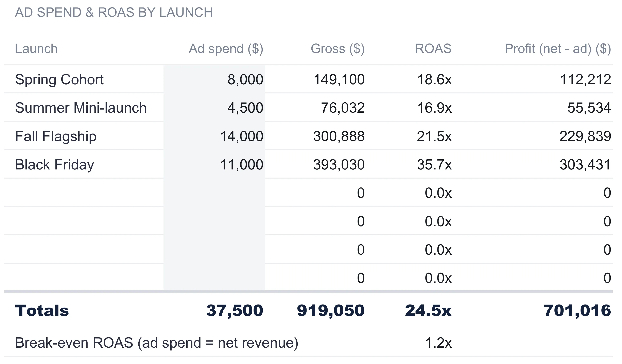Click Fall Flagship profit 229,839
Image resolution: width=622 pixels, height=364 pixels.
(585, 136)
